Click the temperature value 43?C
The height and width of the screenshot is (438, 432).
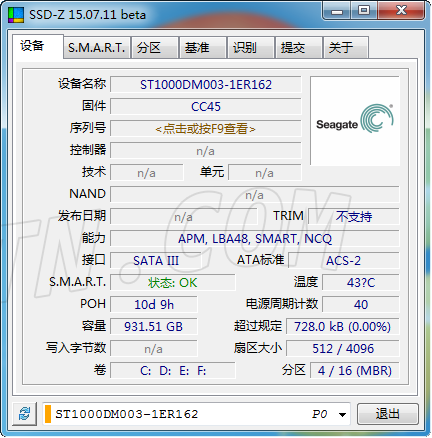point(361,283)
